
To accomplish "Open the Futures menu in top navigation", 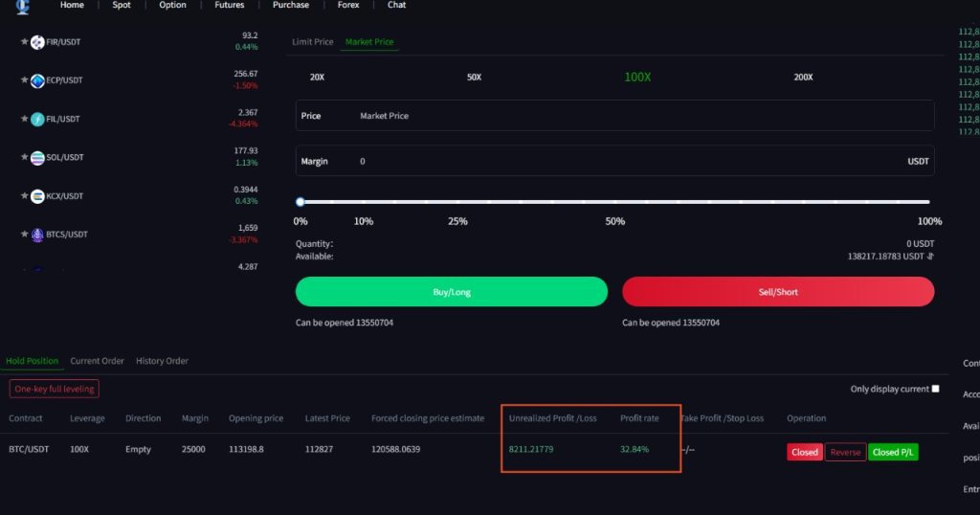I will click(229, 6).
